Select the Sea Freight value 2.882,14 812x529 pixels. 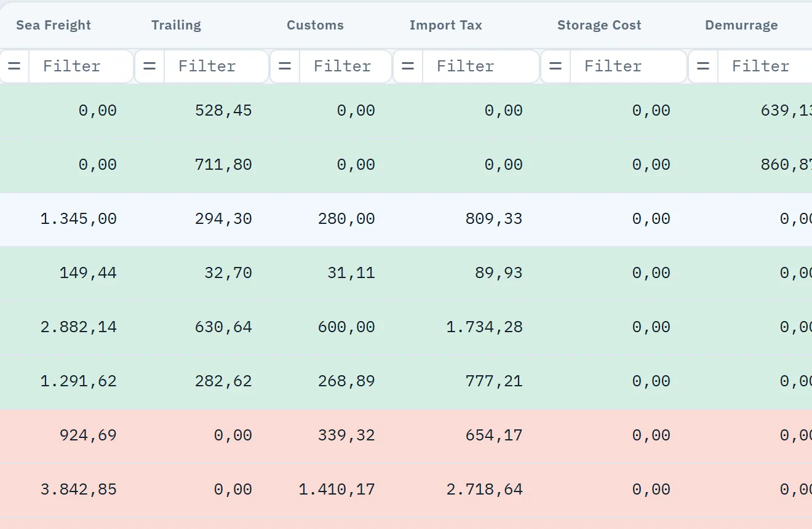point(79,327)
